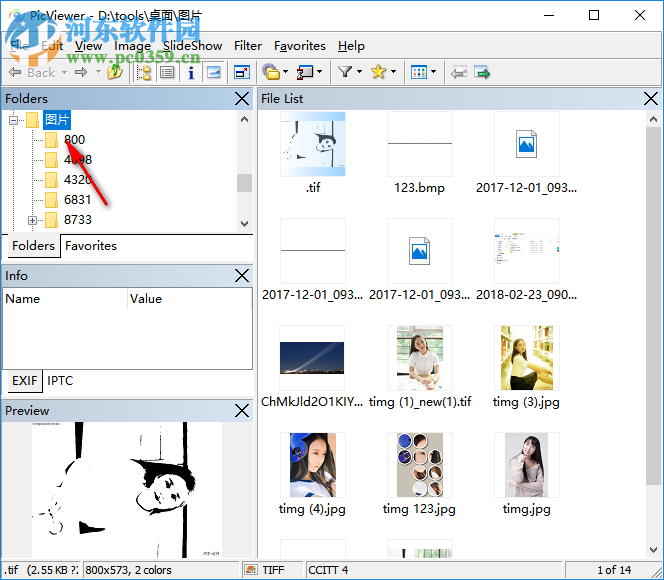Click the previous image arrow icon
Screen dimensions: 664x580
459,73
